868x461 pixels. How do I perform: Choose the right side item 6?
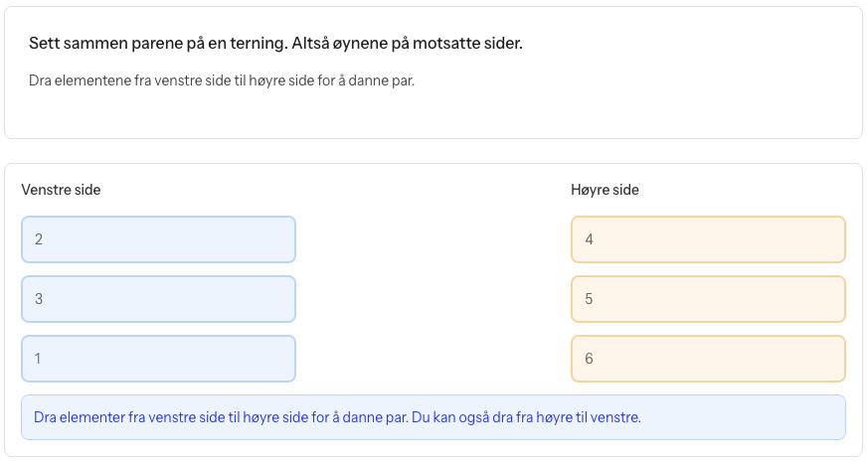pos(708,359)
